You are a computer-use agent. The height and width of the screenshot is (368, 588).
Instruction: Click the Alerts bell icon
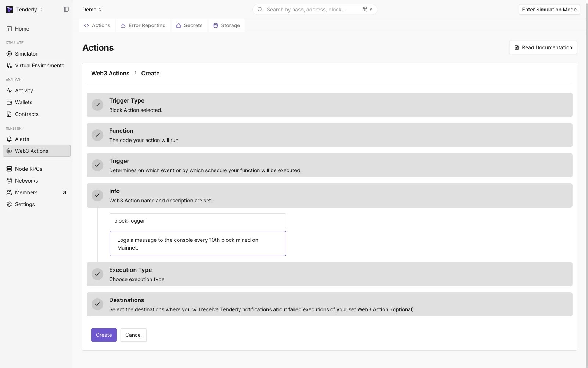9,139
